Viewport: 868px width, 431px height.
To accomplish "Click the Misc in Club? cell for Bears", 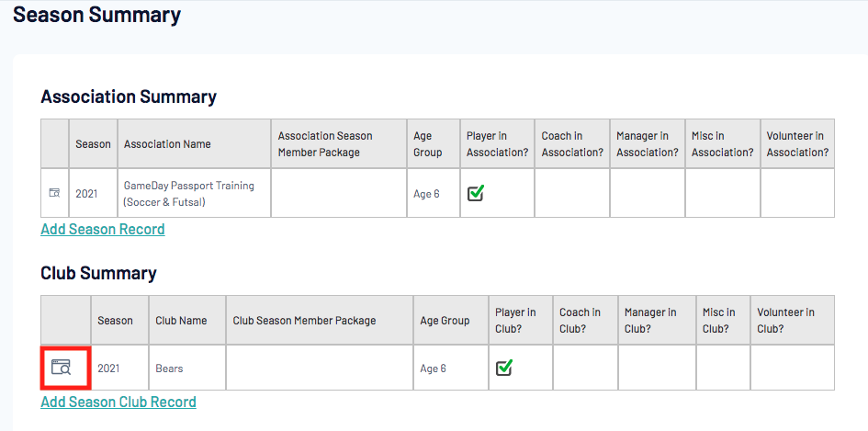I will 723,368.
